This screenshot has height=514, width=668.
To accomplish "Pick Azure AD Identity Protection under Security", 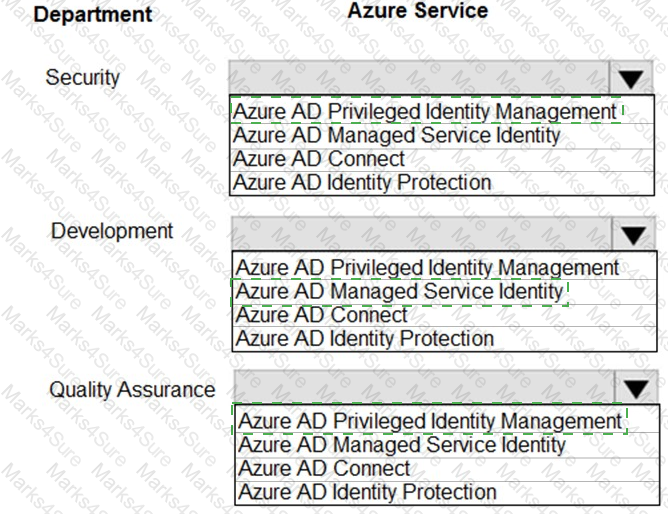I will tap(441, 183).
